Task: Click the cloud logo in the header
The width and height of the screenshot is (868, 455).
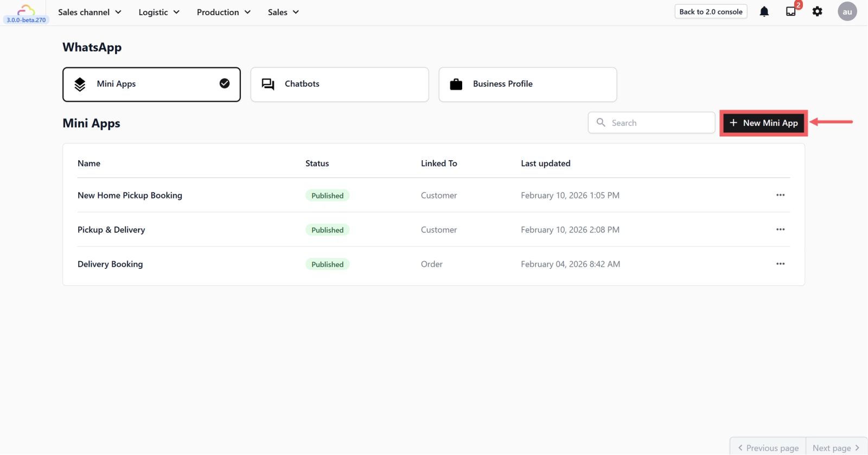Action: pyautogui.click(x=26, y=10)
